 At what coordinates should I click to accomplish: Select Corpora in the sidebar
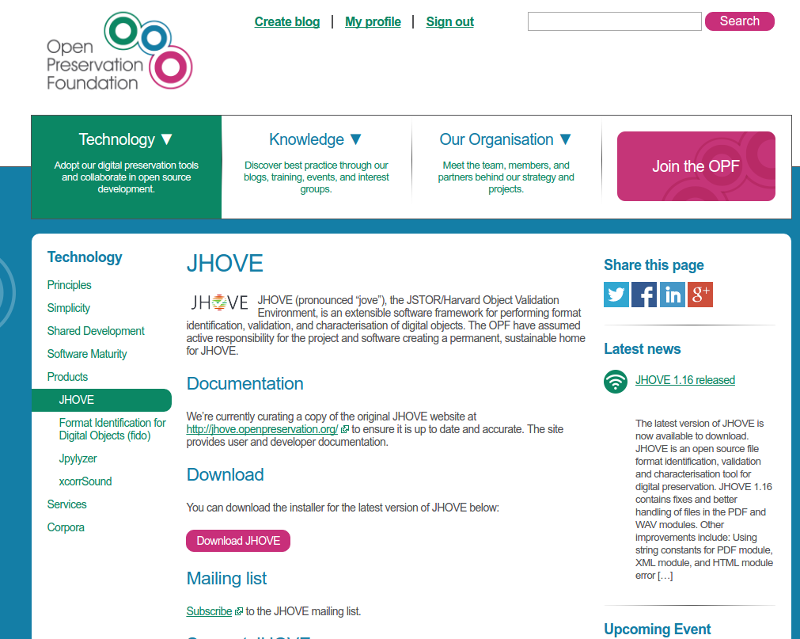66,527
